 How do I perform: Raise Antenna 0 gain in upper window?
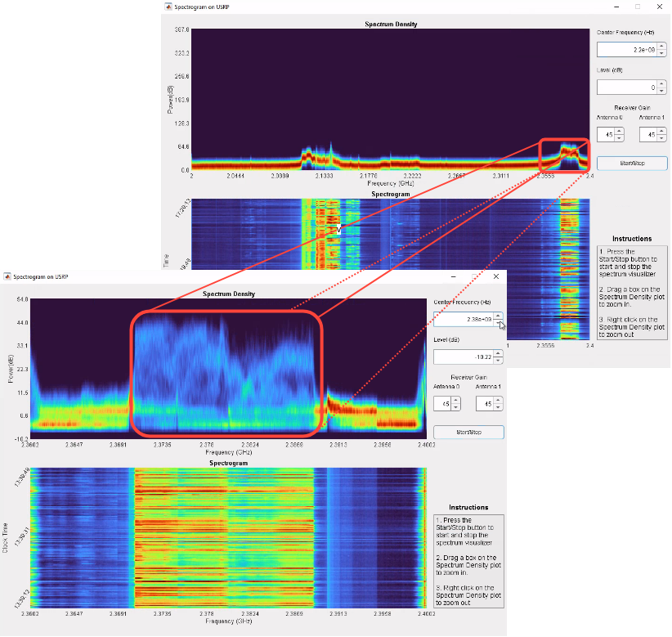point(618,131)
